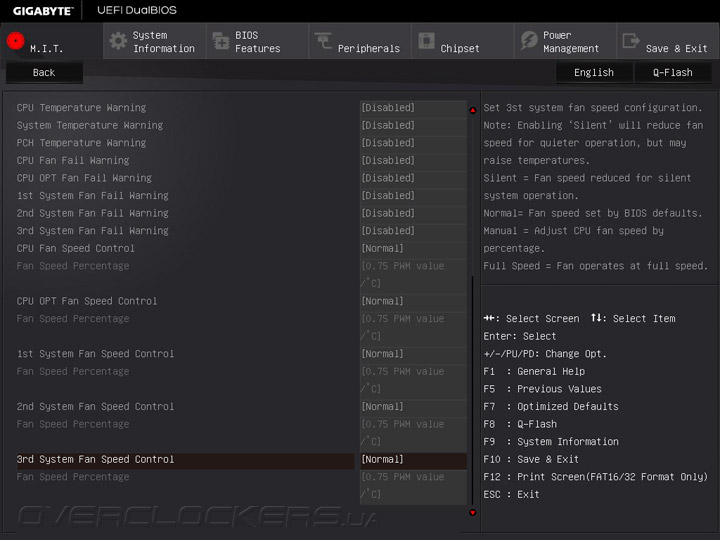This screenshot has height=540, width=720.
Task: Change PCH Temperature Warning value
Action: coord(413,143)
